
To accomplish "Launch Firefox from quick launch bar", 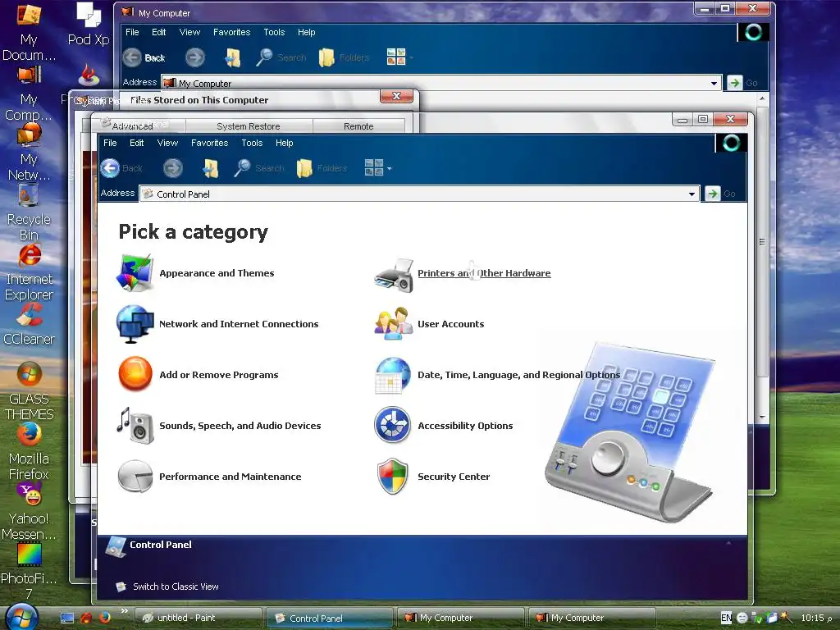I will click(105, 617).
